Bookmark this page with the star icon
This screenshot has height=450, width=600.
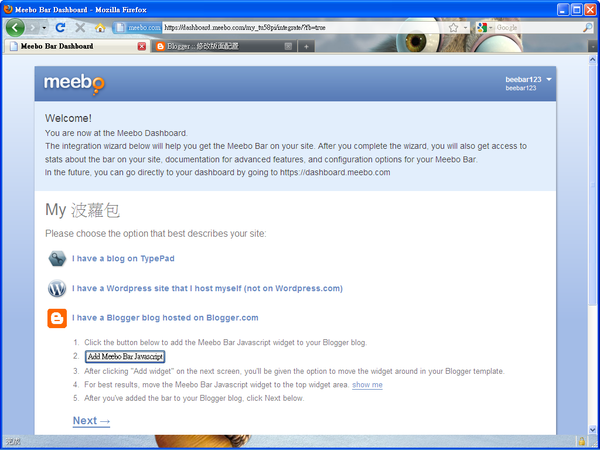453,28
